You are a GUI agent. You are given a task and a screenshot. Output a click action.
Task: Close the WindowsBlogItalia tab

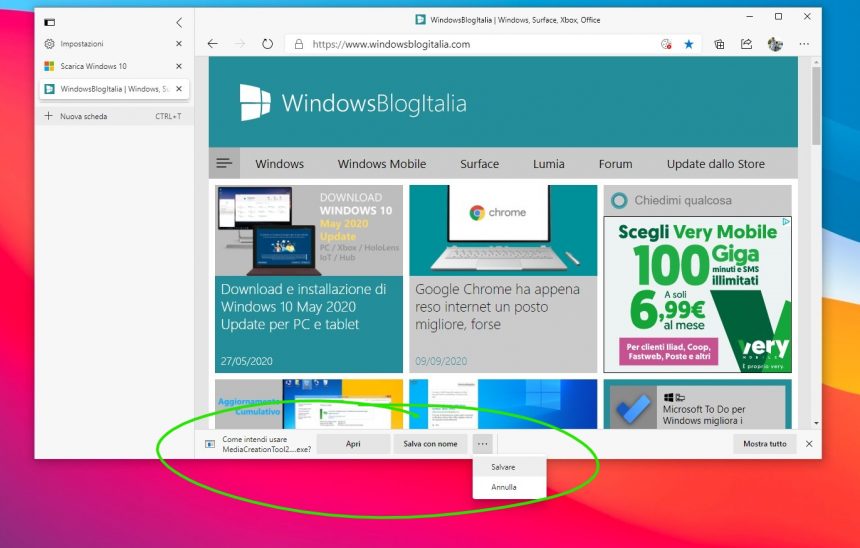point(179,89)
